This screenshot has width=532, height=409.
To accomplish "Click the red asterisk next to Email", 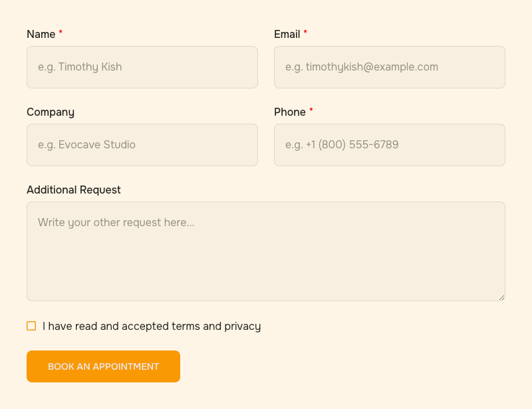I will (x=305, y=32).
